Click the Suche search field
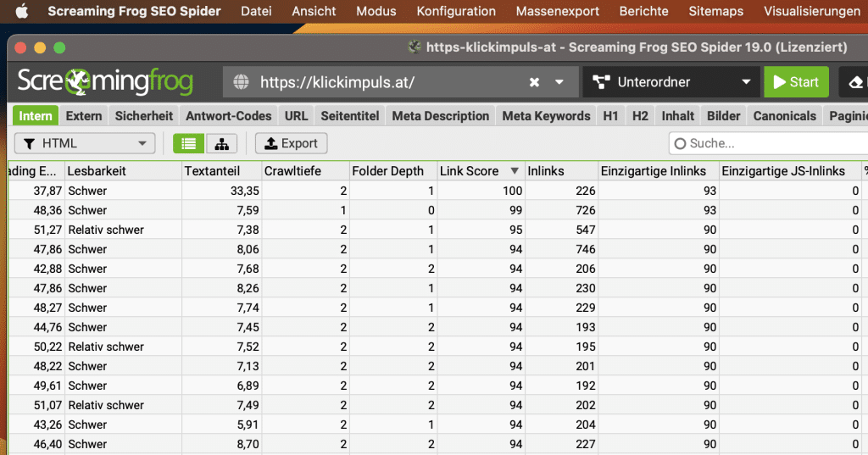Viewport: 868px width, 455px height. click(768, 143)
